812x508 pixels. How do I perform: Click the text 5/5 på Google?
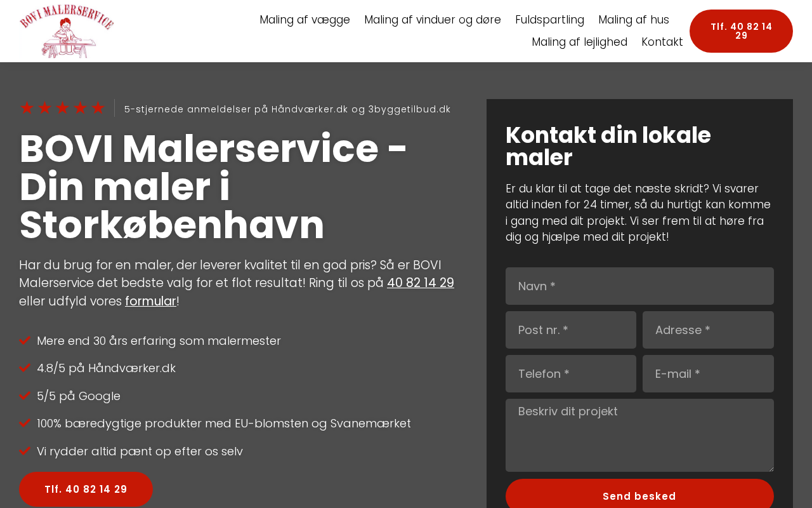tap(79, 396)
